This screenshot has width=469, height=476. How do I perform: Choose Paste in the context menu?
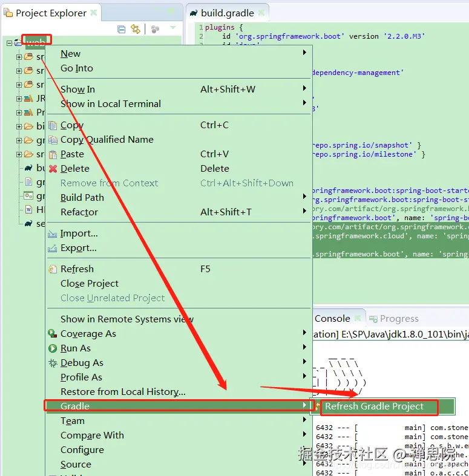pyautogui.click(x=179, y=154)
